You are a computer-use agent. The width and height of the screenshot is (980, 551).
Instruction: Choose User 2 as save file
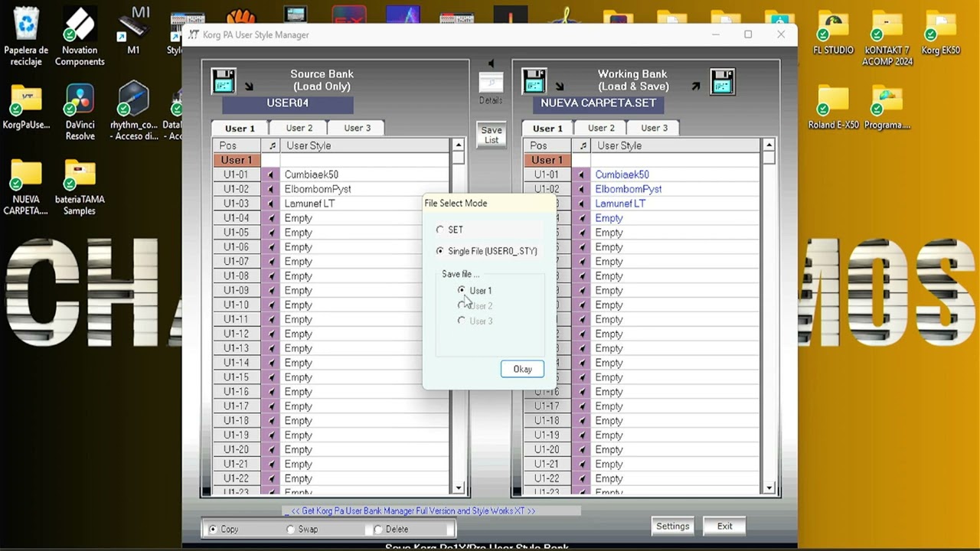461,305
